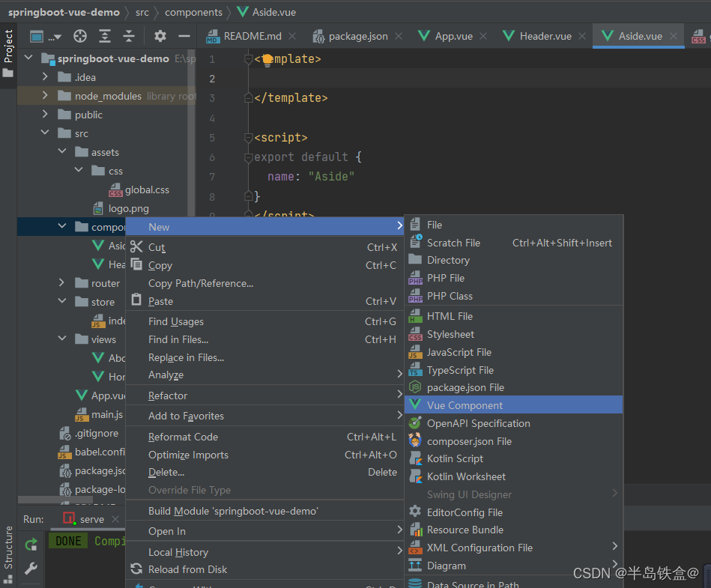Image resolution: width=711 pixels, height=588 pixels.
Task: Click the Vue Component icon in submenu
Action: tap(415, 404)
